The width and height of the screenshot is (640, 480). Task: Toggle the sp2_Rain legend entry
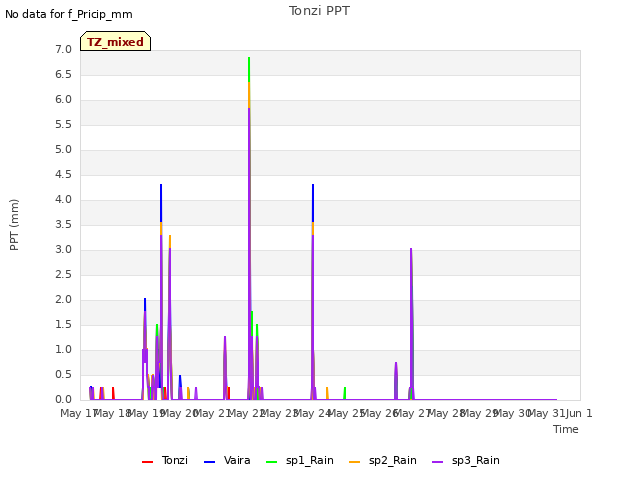click(383, 460)
